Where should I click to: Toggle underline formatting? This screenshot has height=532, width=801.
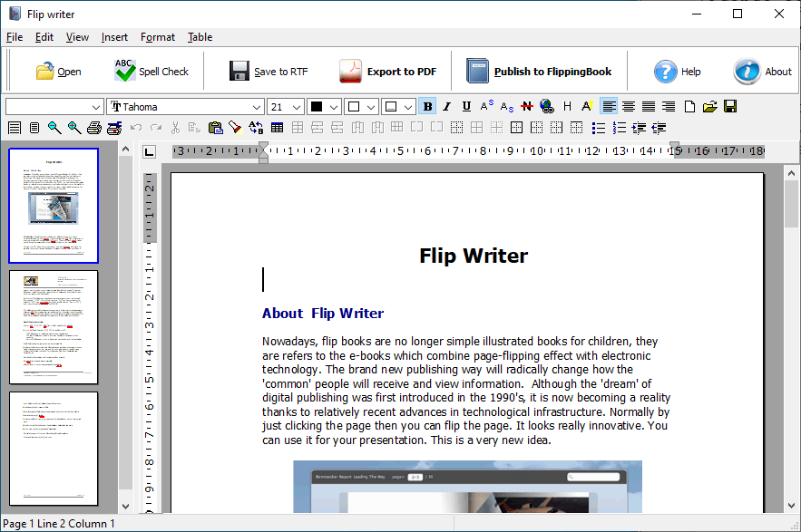(466, 106)
